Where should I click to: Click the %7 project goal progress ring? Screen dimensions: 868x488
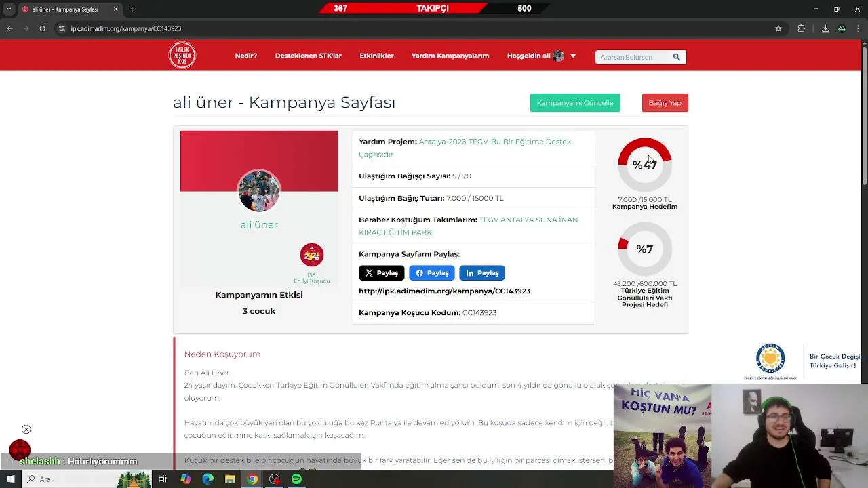645,249
